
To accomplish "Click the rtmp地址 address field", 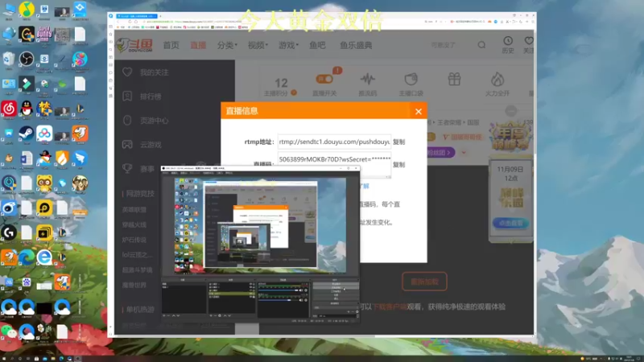I will coord(334,142).
